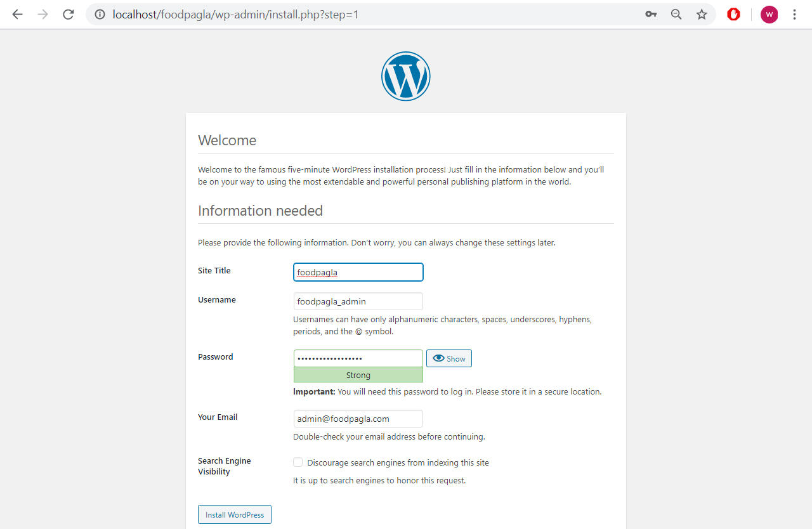Reload the install page
812x529 pixels.
click(69, 14)
